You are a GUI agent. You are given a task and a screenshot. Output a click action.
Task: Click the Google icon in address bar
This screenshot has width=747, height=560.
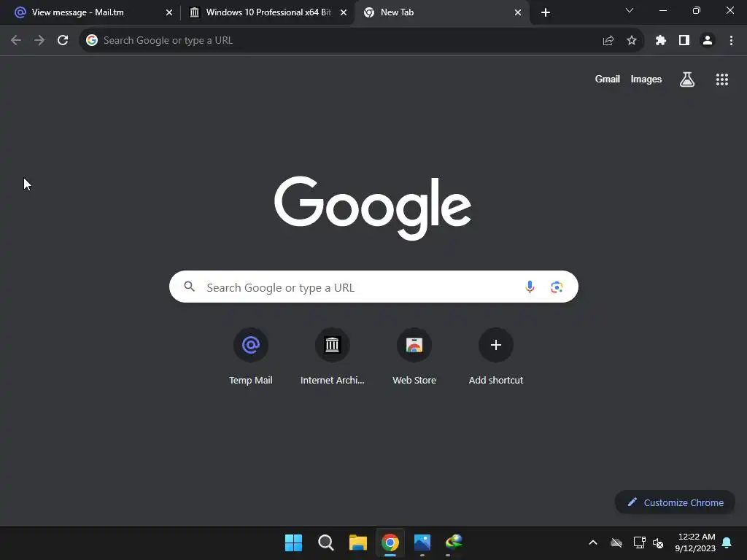92,41
